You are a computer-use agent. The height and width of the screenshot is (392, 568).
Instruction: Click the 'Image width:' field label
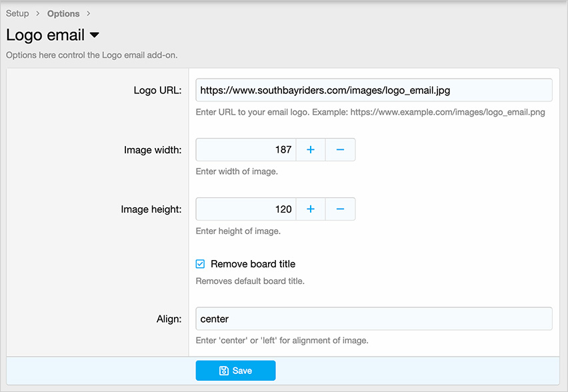(x=153, y=150)
